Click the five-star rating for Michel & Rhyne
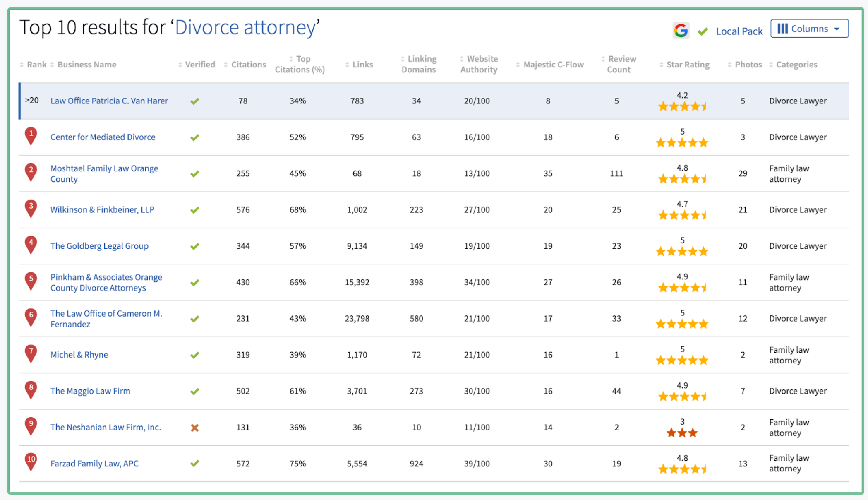 tap(682, 361)
